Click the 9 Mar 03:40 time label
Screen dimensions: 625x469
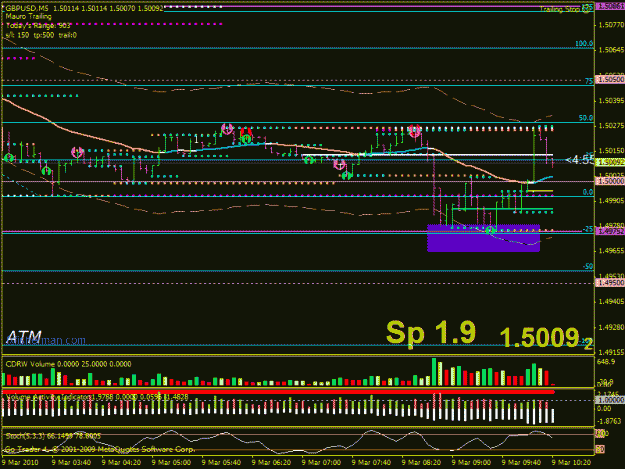(x=71, y=463)
